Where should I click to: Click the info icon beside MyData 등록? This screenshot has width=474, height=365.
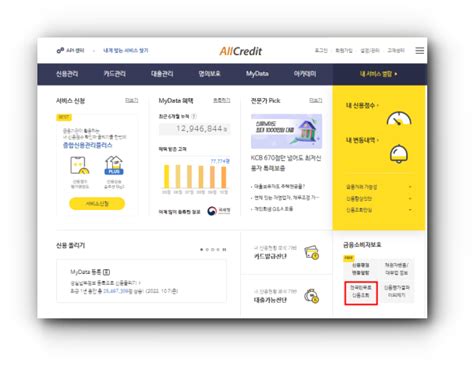click(x=106, y=272)
